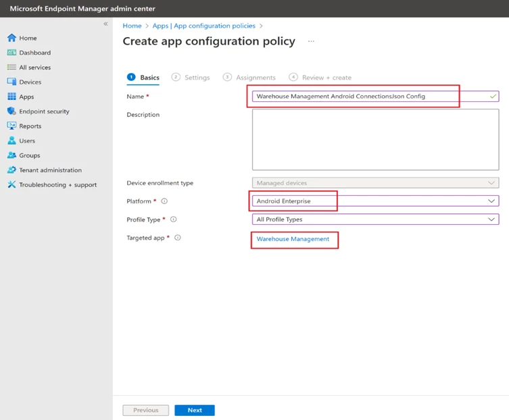Click the Endpoint security shield icon
The height and width of the screenshot is (420, 509).
click(11, 111)
